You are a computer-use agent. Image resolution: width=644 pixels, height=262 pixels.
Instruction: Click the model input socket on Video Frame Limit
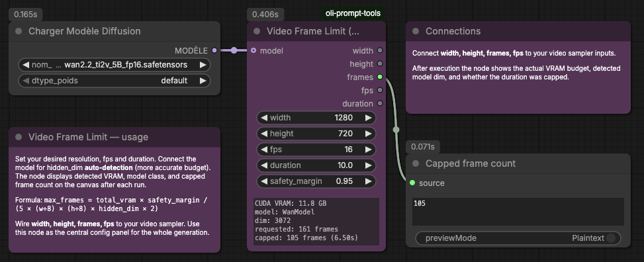[253, 50]
